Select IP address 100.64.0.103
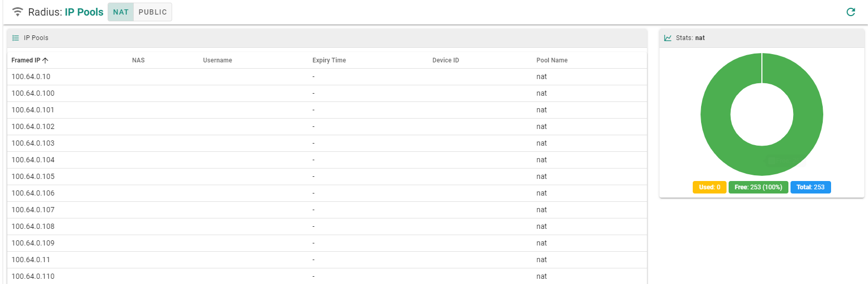 pyautogui.click(x=33, y=143)
